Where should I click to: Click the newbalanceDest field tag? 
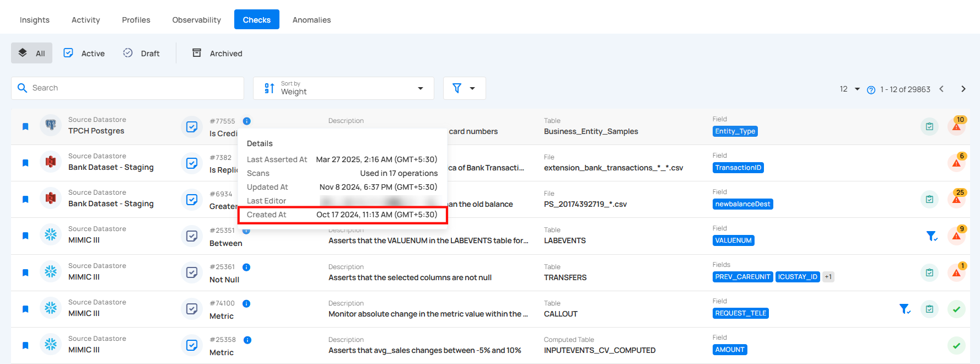[742, 204]
